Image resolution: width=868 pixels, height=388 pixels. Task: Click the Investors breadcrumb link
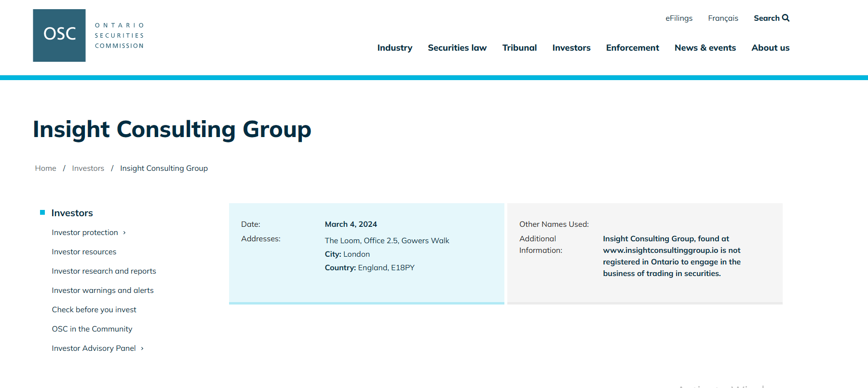88,168
